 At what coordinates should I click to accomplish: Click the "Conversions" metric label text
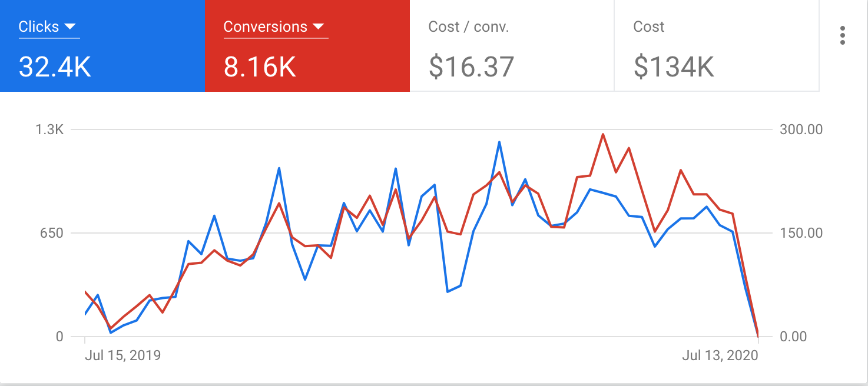click(x=266, y=26)
